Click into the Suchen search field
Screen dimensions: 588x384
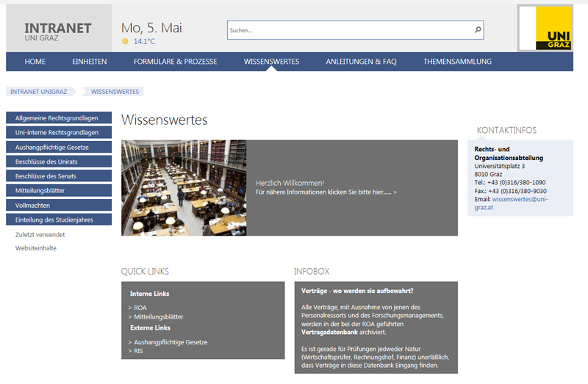349,30
